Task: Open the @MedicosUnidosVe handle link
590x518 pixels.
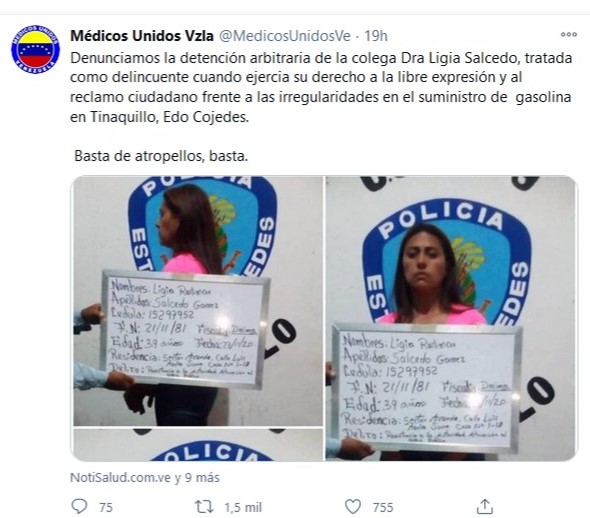Action: [x=284, y=36]
